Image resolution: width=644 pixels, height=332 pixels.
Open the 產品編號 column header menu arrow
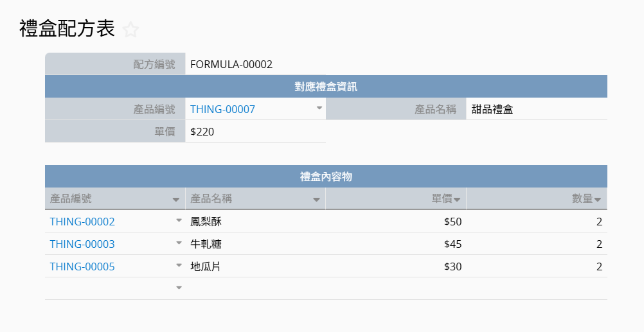click(x=176, y=200)
